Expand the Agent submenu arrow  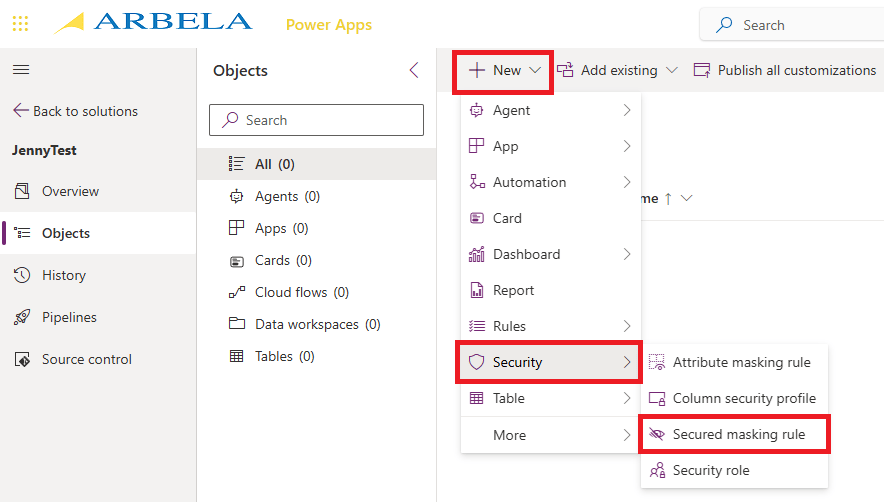627,110
